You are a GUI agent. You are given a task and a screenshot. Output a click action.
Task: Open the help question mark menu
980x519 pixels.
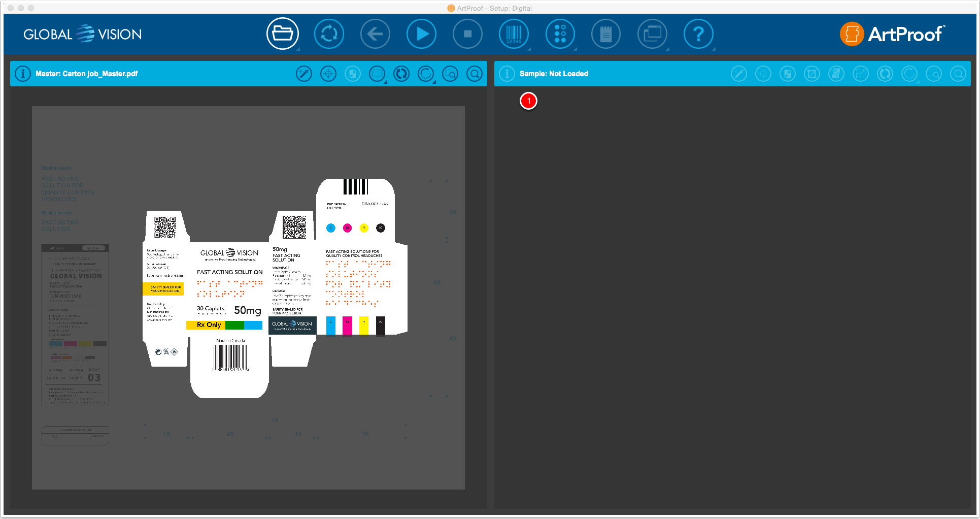tap(698, 34)
